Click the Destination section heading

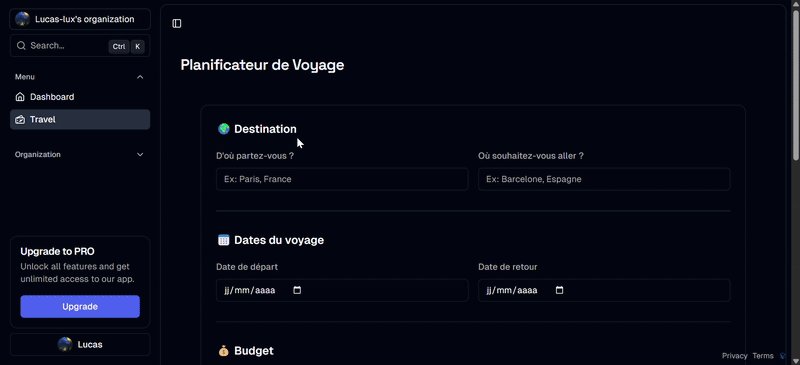265,129
